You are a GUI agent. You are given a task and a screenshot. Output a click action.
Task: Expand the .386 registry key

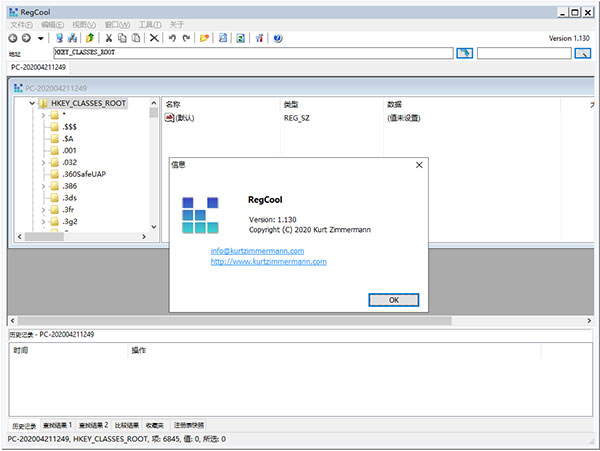pyautogui.click(x=43, y=186)
